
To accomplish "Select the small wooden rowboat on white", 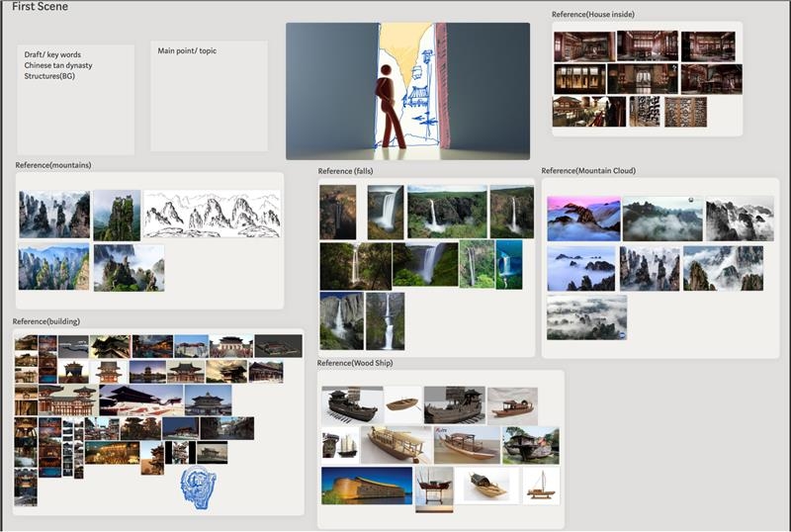I will [402, 404].
